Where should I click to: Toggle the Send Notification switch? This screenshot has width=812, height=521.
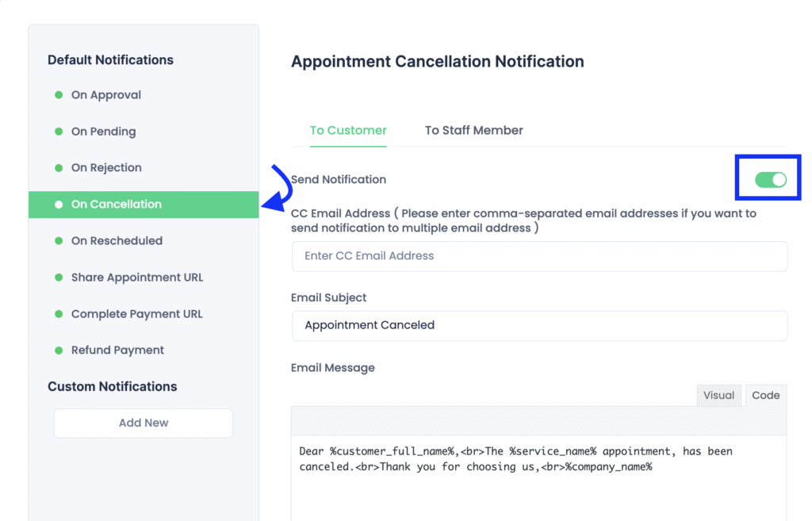pos(770,180)
